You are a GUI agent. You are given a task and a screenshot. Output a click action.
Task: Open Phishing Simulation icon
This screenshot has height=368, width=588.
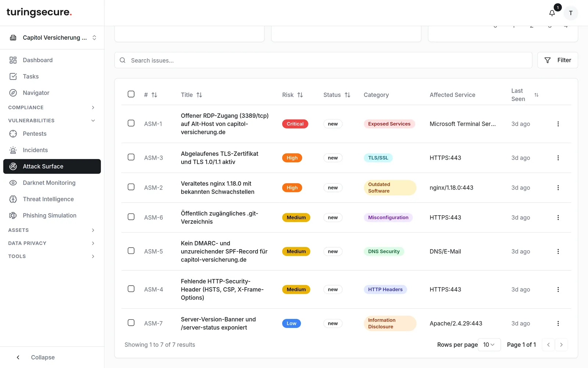(x=13, y=216)
